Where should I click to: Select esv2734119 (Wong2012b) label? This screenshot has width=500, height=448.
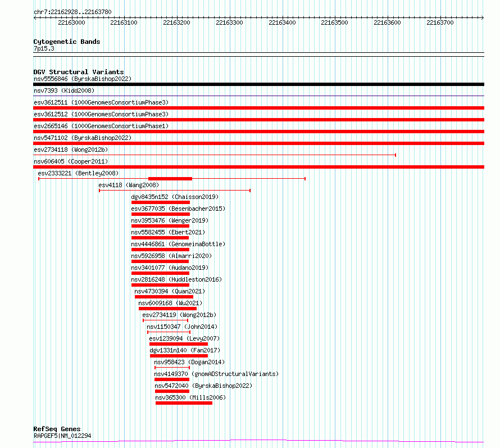pos(179,315)
